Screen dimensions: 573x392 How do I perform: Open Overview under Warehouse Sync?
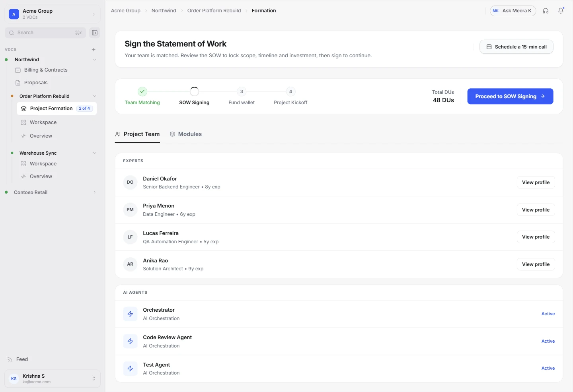tap(41, 177)
